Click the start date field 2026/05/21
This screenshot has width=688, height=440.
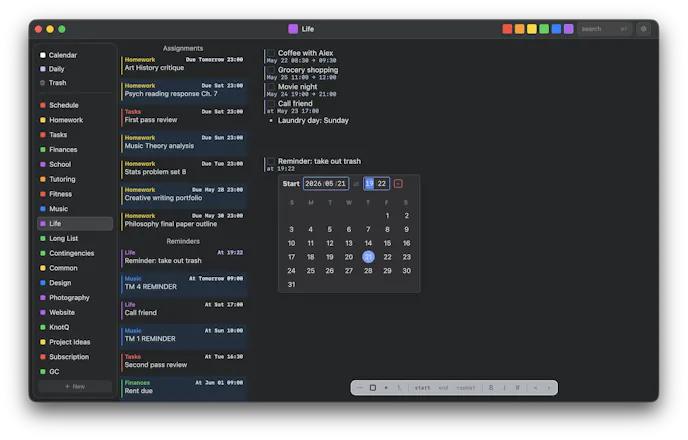(x=326, y=183)
